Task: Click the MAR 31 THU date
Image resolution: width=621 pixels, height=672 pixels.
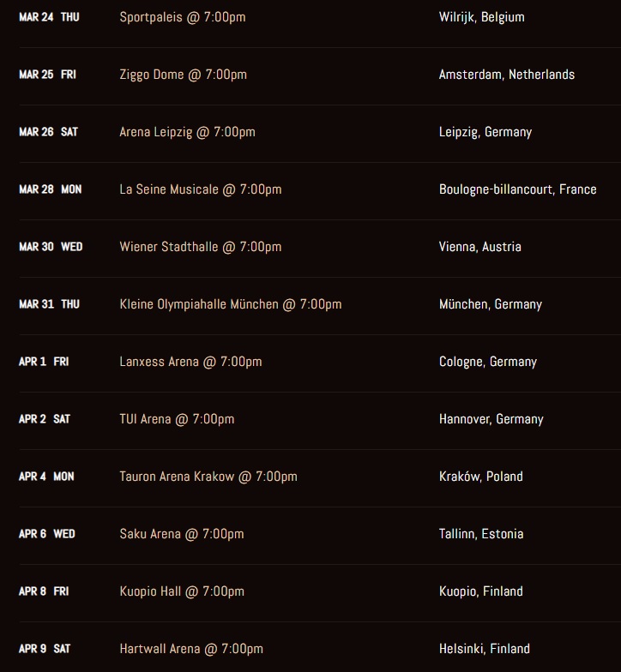Action: 49,304
